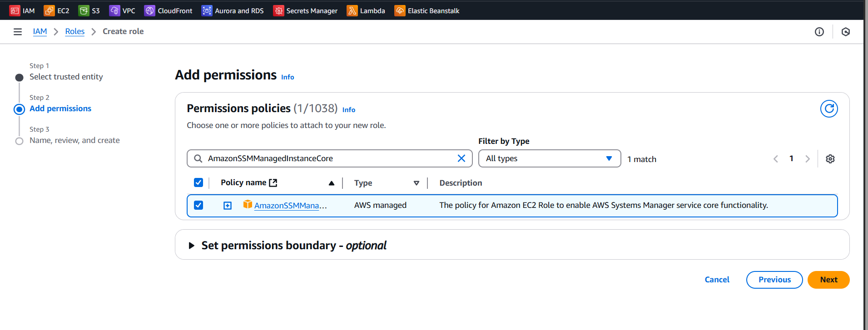Refresh the permissions policies list
This screenshot has width=868, height=330.
click(x=829, y=108)
